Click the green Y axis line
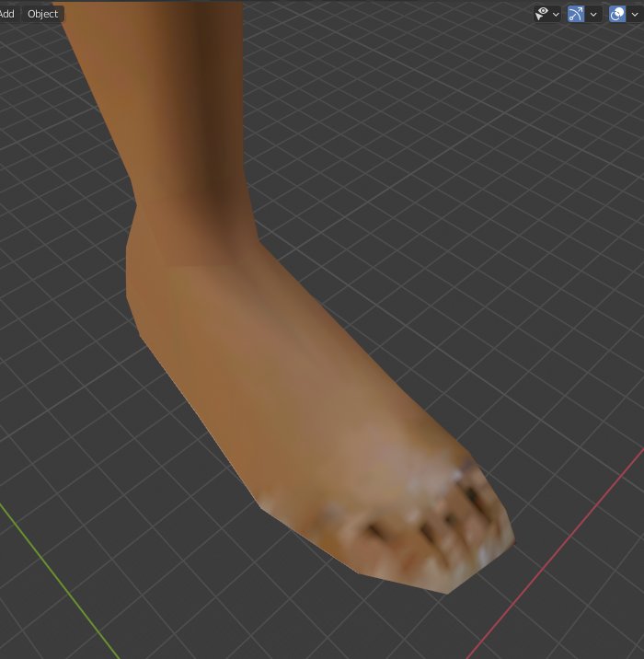The height and width of the screenshot is (659, 644). point(59,582)
